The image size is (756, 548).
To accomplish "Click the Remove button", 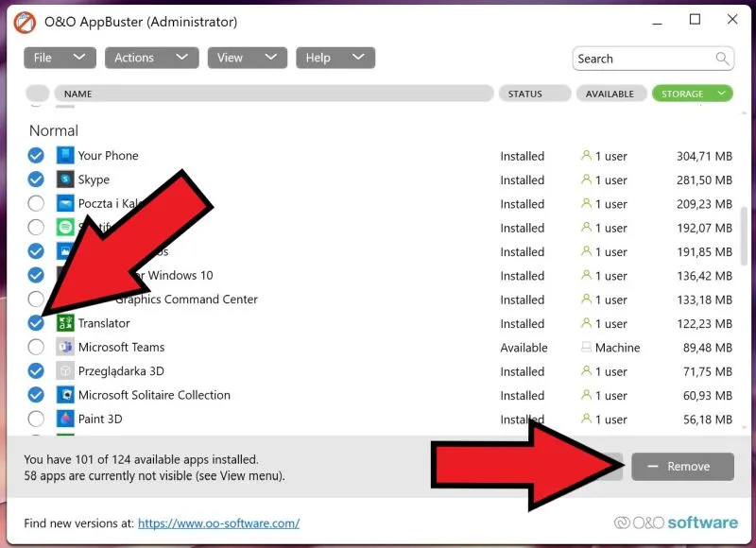I will click(x=683, y=466).
